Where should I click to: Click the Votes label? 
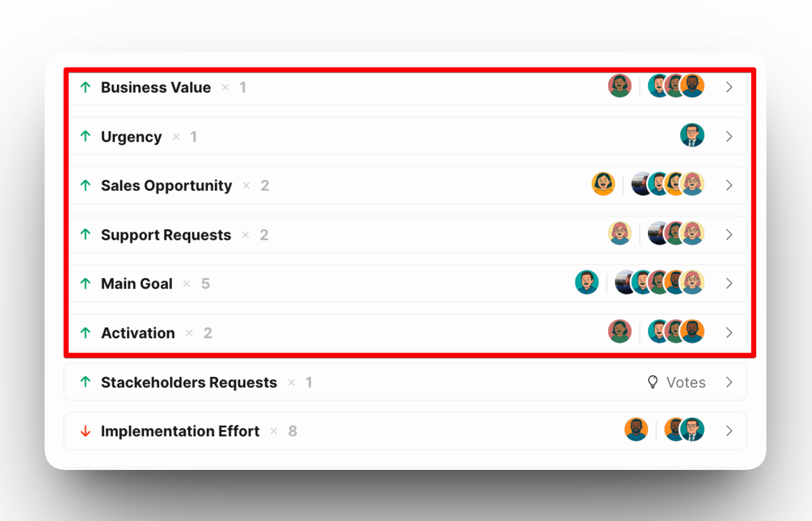coord(686,383)
